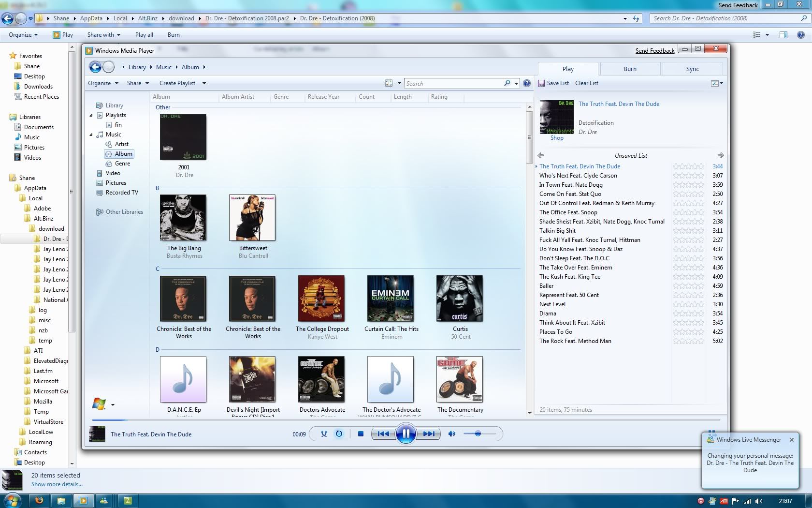Stop the current track
This screenshot has width=812, height=508.
[x=361, y=434]
